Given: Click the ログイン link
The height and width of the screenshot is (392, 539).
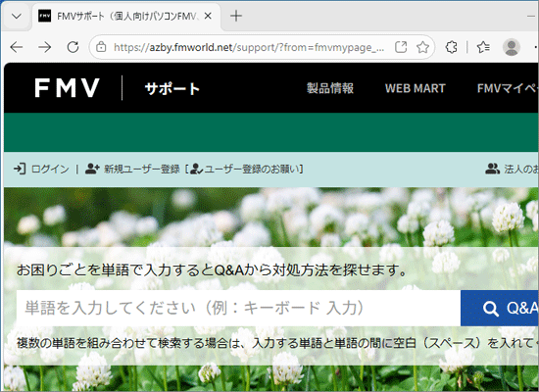Looking at the screenshot, I should (50, 169).
